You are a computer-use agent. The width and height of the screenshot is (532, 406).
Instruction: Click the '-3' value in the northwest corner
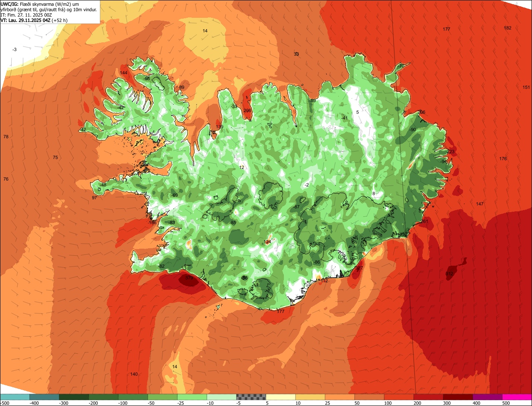[15, 49]
